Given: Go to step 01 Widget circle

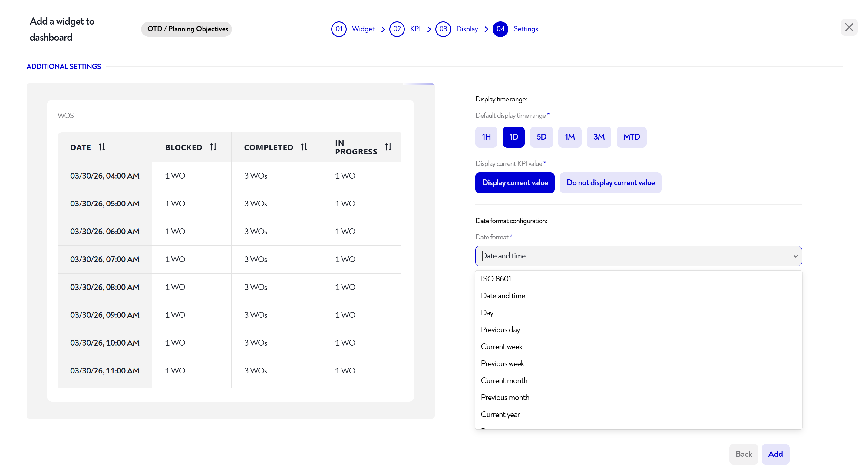Looking at the screenshot, I should pos(339,29).
